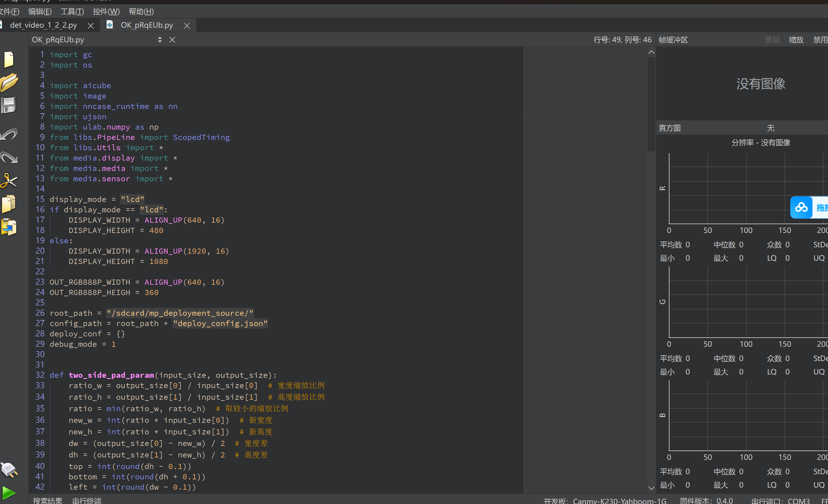Click the Redo arrow icon
Screen dimensions: 828x504
point(9,157)
